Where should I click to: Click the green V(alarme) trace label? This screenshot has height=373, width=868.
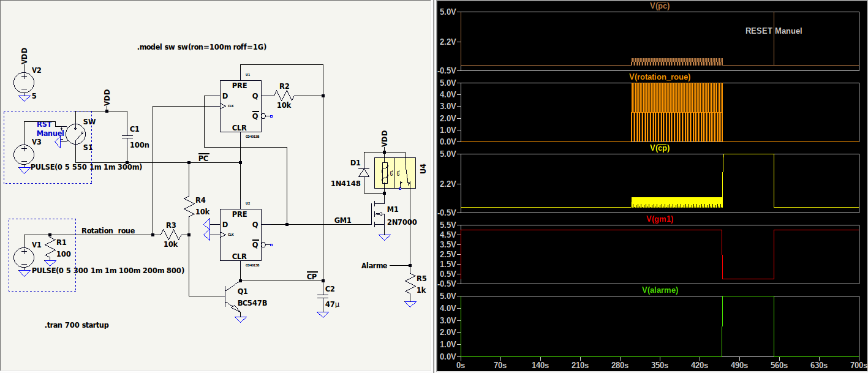click(x=660, y=290)
